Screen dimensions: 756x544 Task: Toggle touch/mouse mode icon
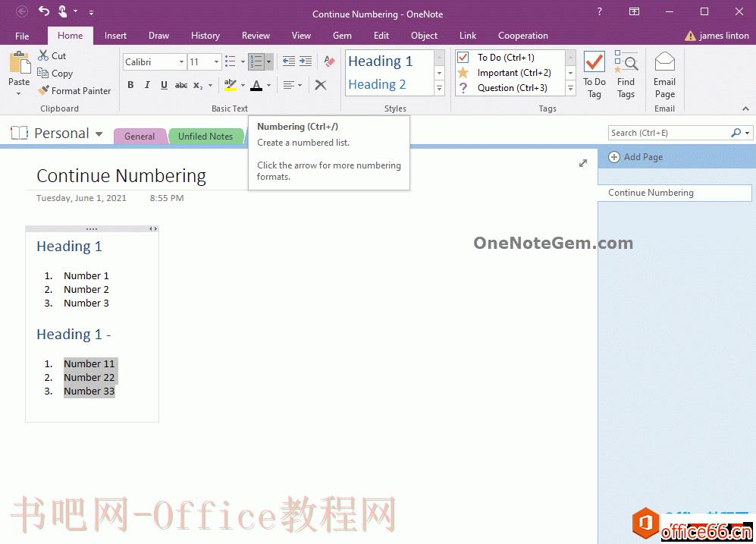(x=63, y=11)
